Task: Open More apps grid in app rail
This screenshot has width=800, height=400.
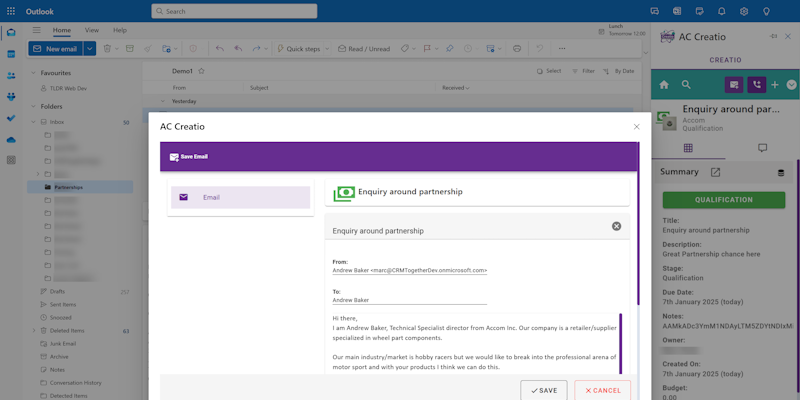Action: tap(11, 160)
